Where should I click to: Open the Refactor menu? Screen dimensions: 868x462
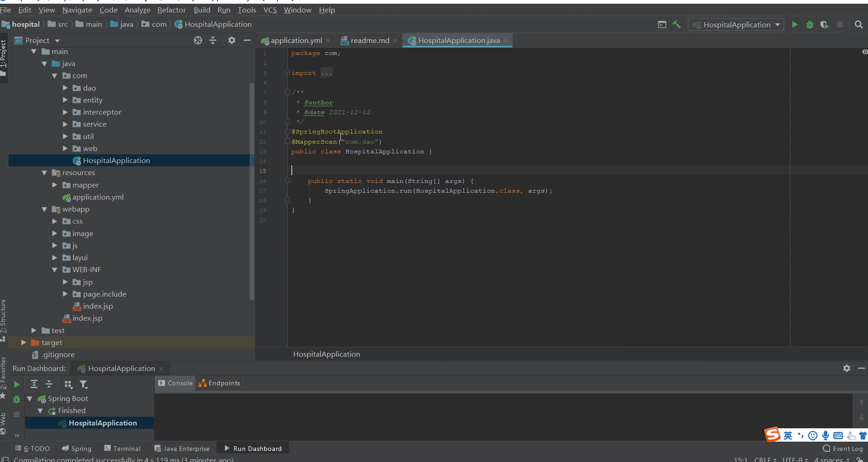(x=171, y=10)
